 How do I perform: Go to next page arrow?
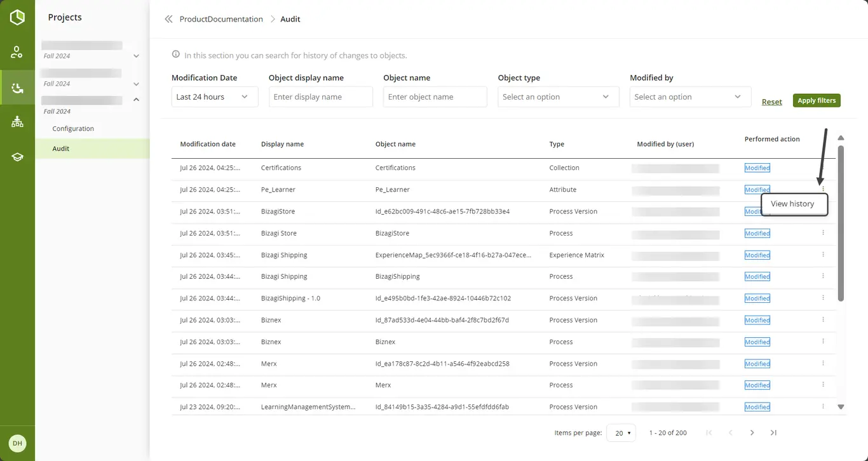(752, 432)
